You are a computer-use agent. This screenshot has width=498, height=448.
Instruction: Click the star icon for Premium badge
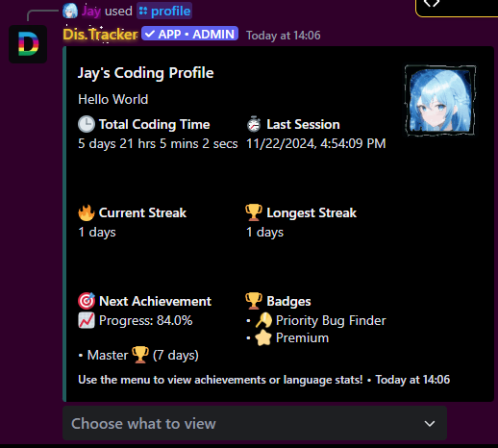[x=263, y=337]
